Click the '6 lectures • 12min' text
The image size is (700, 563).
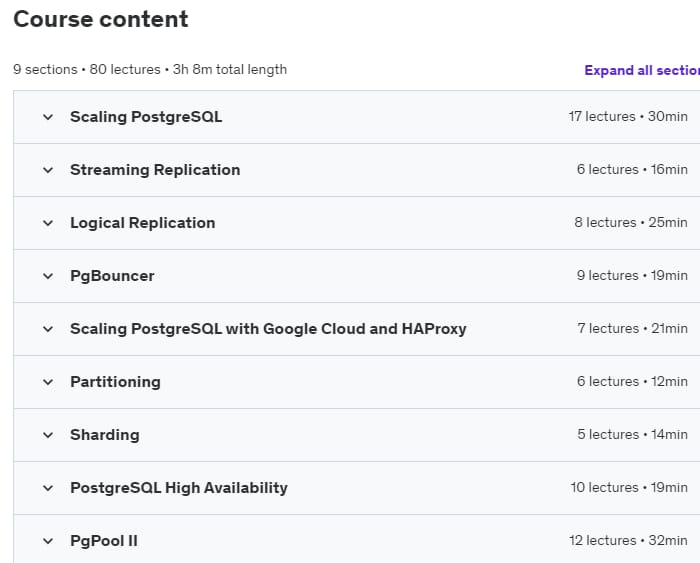pyautogui.click(x=632, y=382)
